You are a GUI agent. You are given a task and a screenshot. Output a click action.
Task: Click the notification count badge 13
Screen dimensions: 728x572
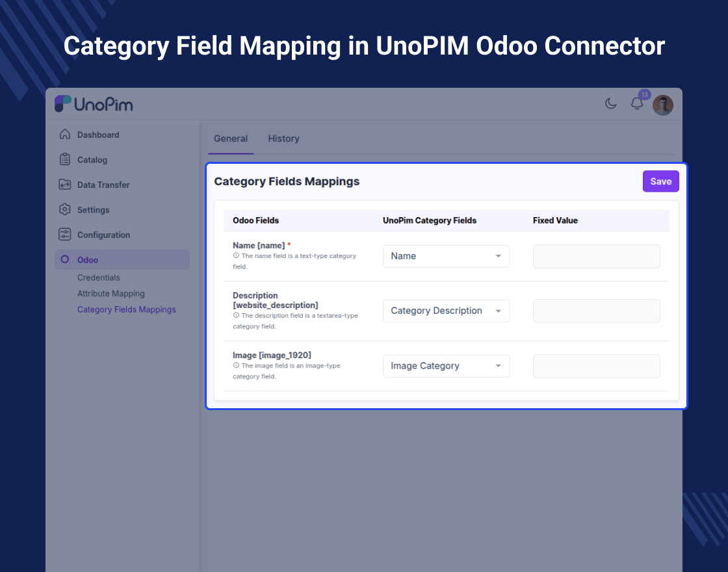644,95
